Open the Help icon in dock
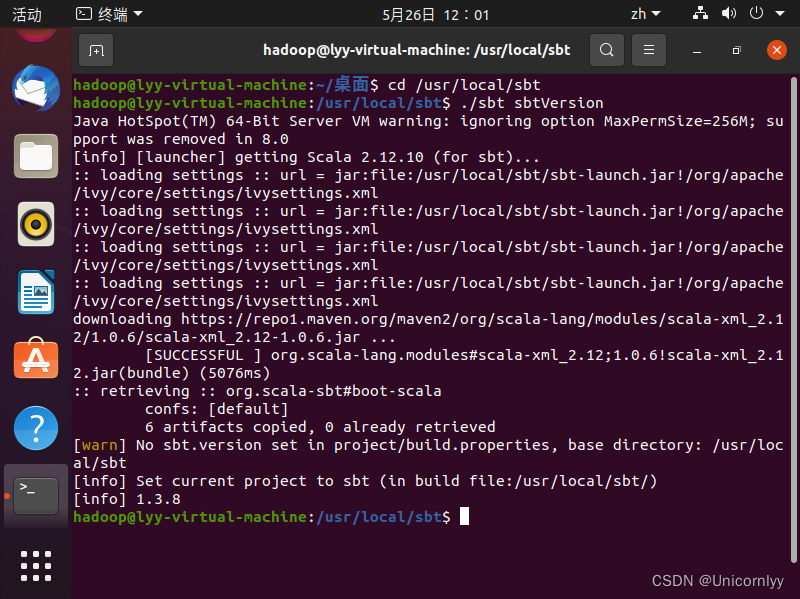The image size is (800, 599). [36, 428]
